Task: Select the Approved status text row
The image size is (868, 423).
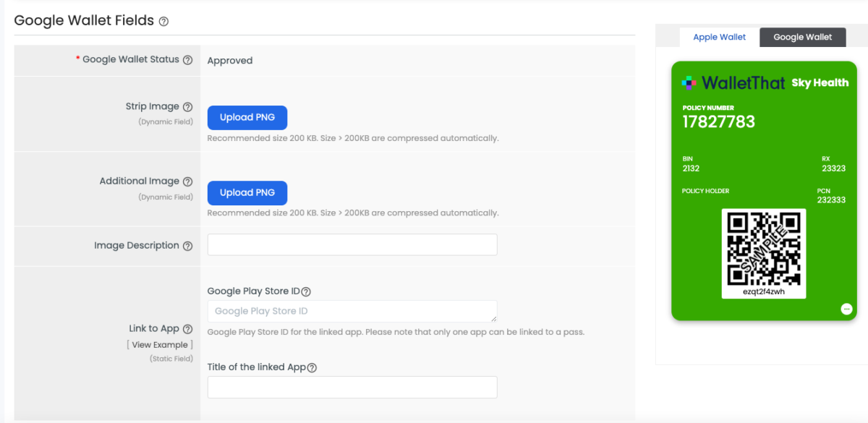Action: [230, 60]
